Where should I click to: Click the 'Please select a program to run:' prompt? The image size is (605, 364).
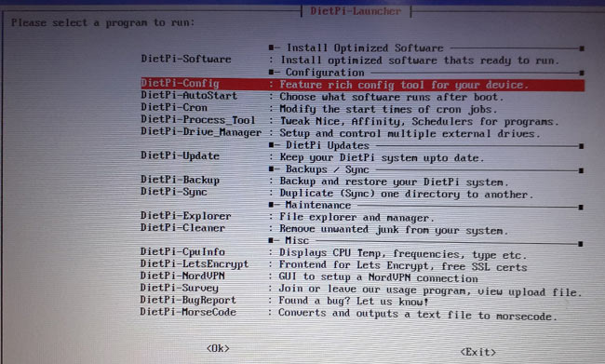[102, 22]
